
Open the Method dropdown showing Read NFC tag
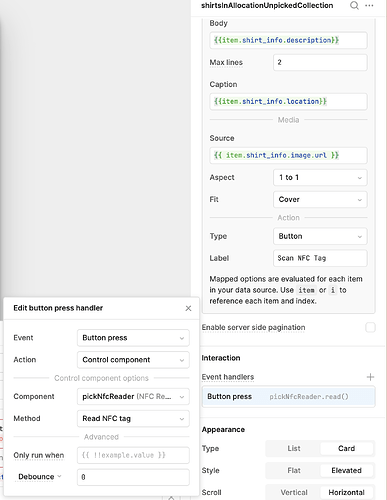(x=133, y=418)
